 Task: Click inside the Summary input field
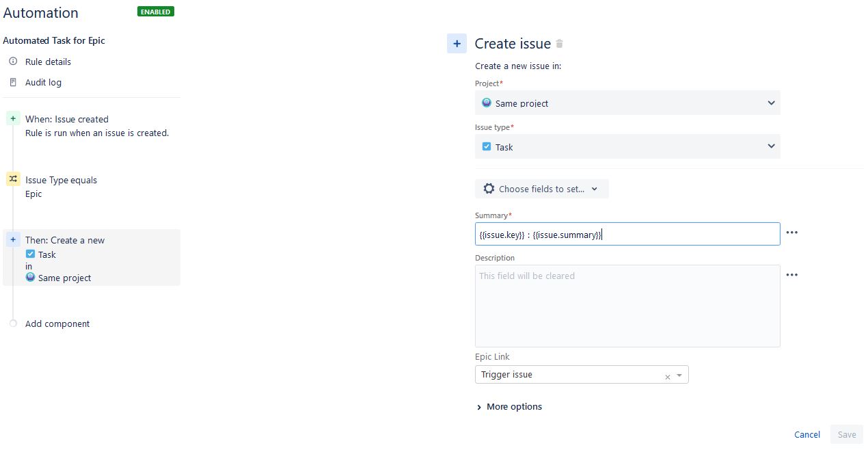tap(627, 233)
